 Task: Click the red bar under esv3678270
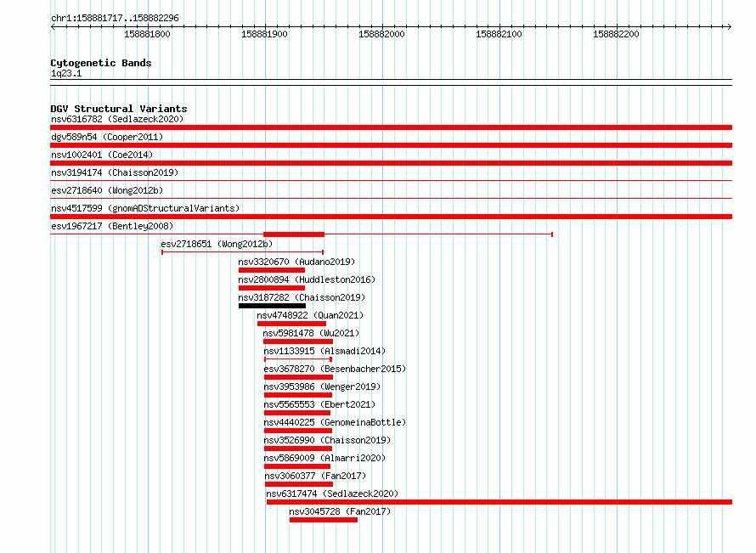(298, 377)
